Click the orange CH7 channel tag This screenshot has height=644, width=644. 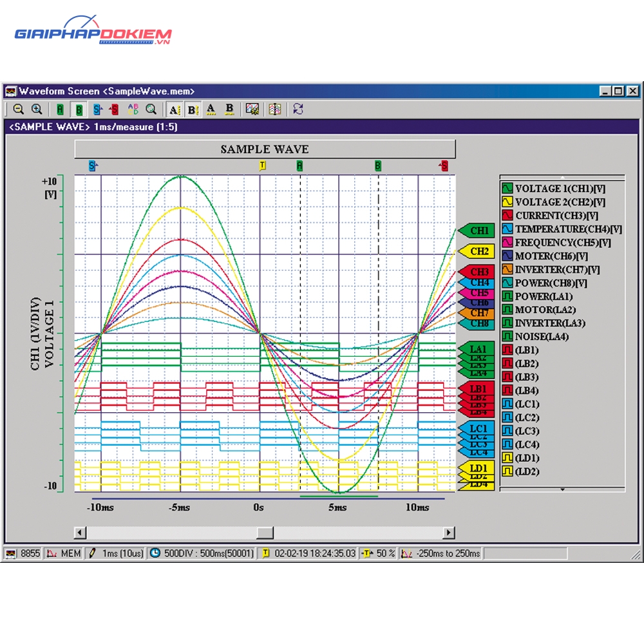pyautogui.click(x=477, y=313)
